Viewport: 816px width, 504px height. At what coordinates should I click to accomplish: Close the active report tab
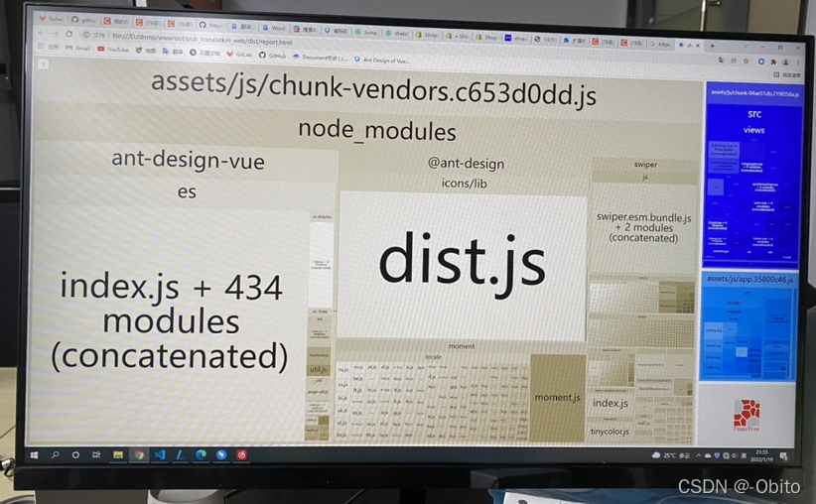click(698, 46)
